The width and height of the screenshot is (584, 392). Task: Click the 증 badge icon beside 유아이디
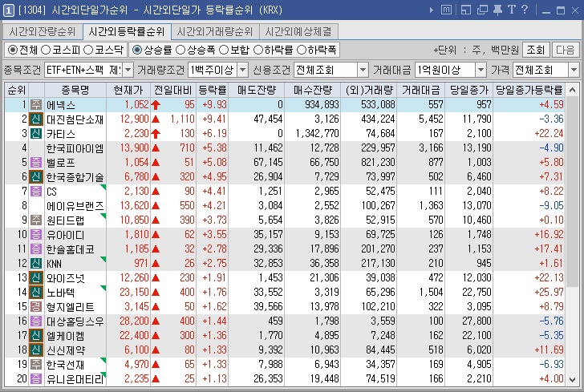(x=36, y=235)
